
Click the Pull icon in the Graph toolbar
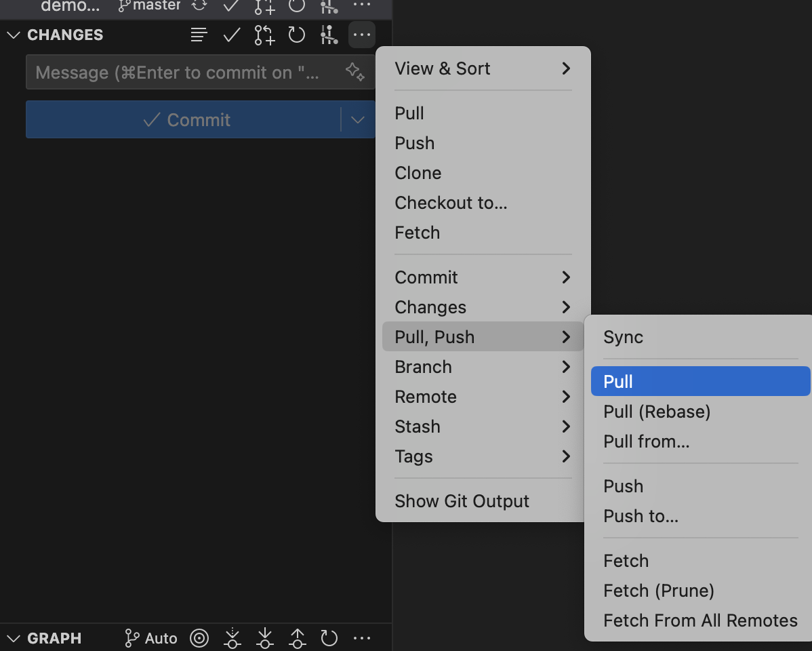(264, 637)
